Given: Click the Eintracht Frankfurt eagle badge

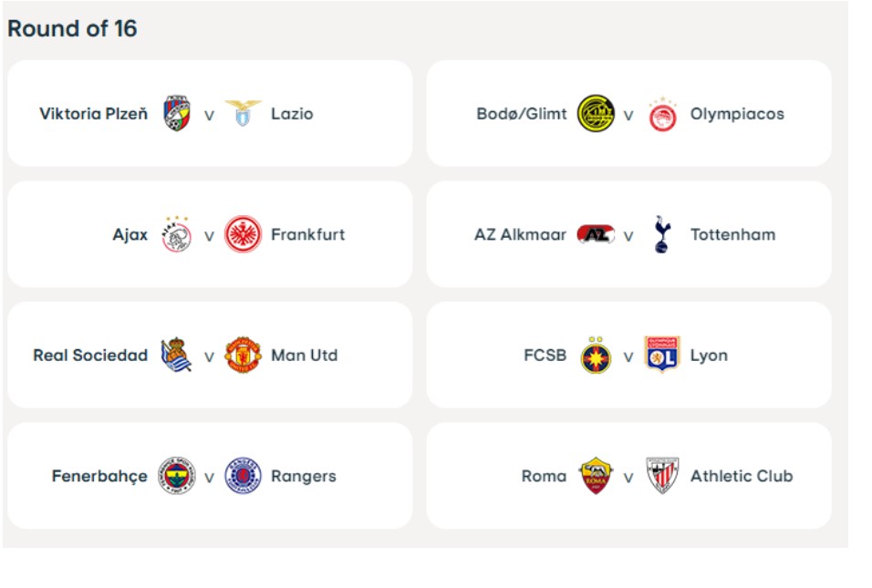Looking at the screenshot, I should coord(243,234).
